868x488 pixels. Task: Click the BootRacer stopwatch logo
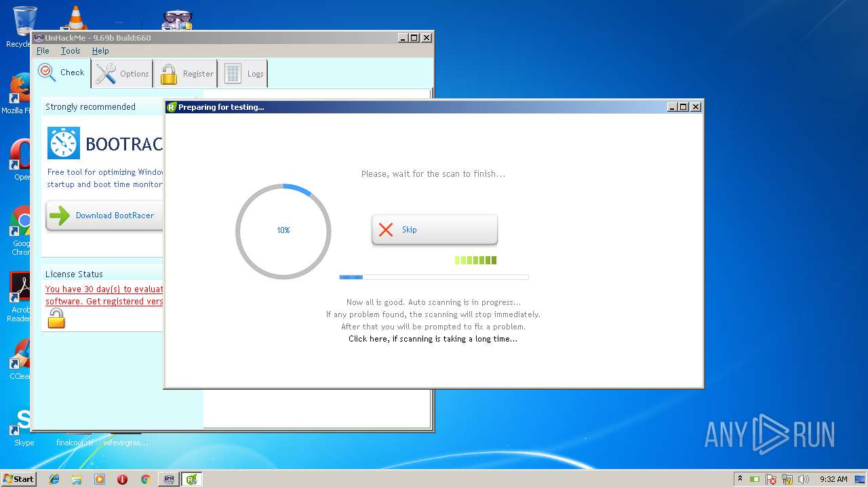click(x=64, y=143)
